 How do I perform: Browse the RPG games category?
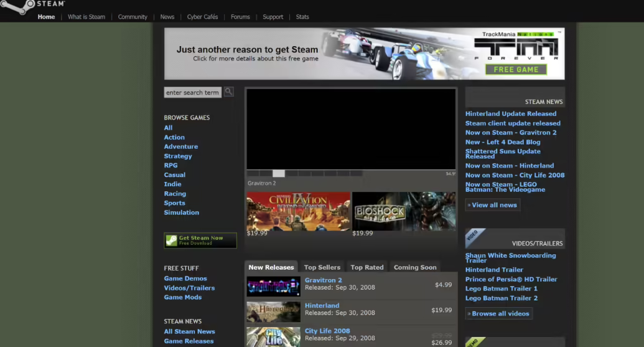click(x=171, y=165)
